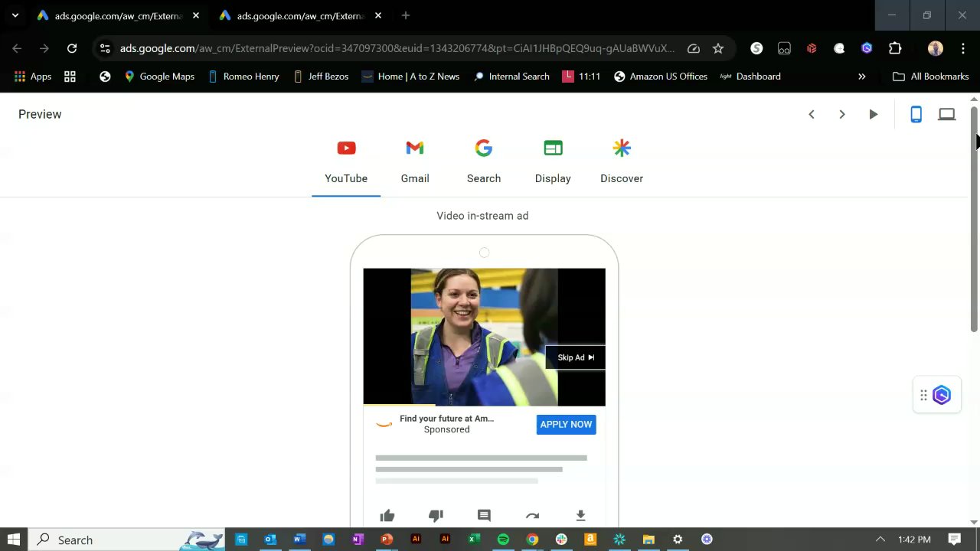This screenshot has height=551, width=980.
Task: Open Romeo Henry bookmark
Action: [x=243, y=77]
